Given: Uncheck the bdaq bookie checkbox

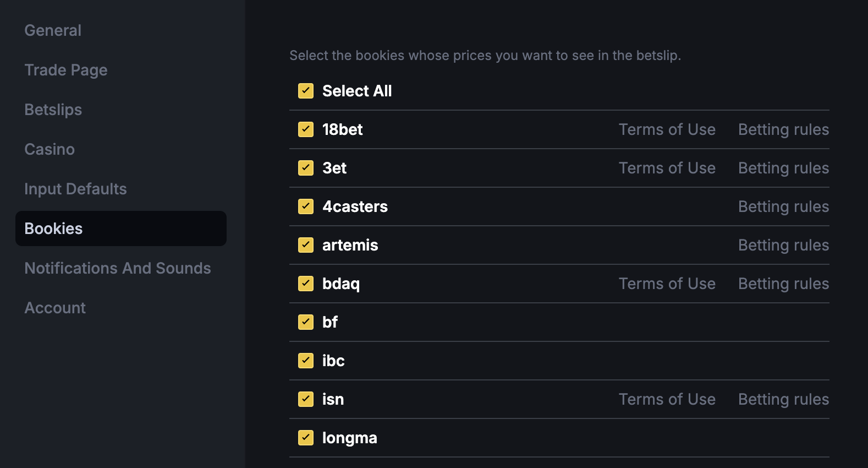Looking at the screenshot, I should pos(306,284).
